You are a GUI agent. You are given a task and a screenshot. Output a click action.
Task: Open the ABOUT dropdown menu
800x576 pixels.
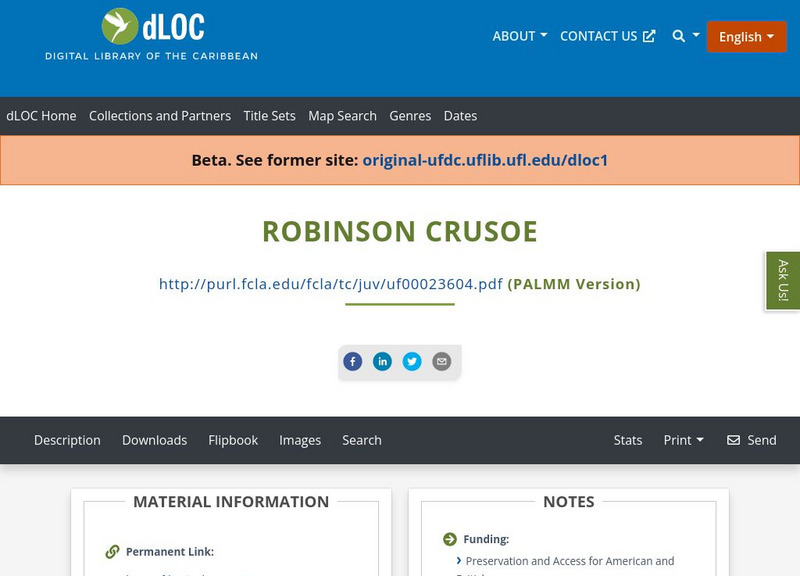tap(519, 36)
